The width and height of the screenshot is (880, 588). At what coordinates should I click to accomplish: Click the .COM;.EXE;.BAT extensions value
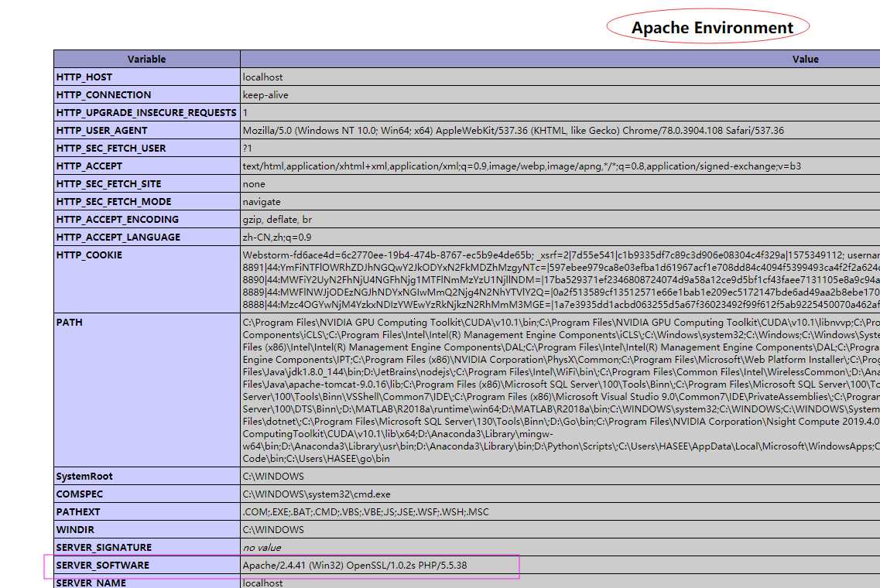point(365,511)
